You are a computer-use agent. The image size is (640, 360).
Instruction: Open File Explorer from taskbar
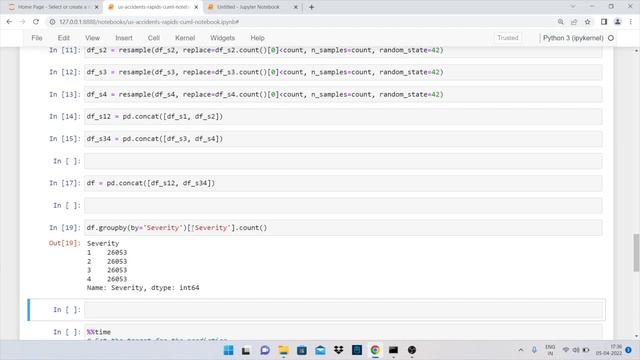(x=283, y=350)
